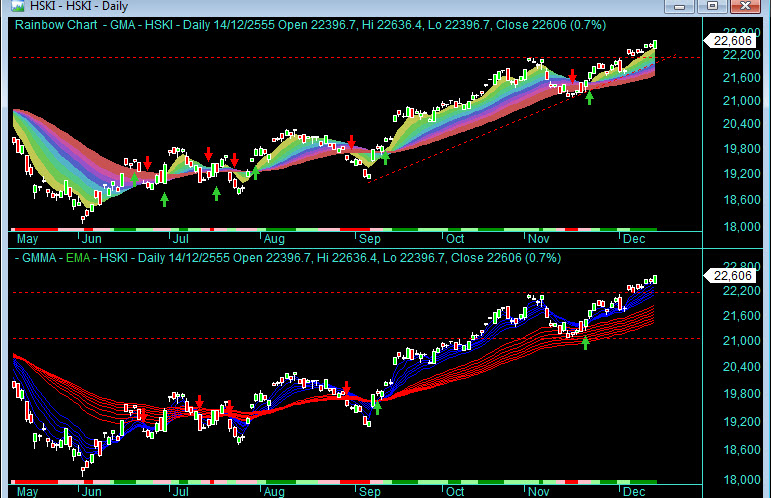The width and height of the screenshot is (771, 498).
Task: Minimize the HSKI Daily chart window
Action: 680,6
